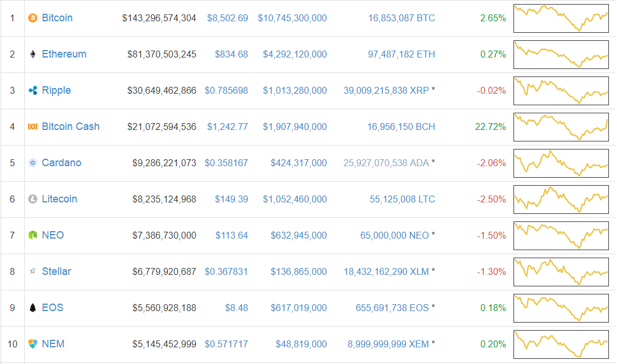Click NEM price $0.571717

coord(226,344)
